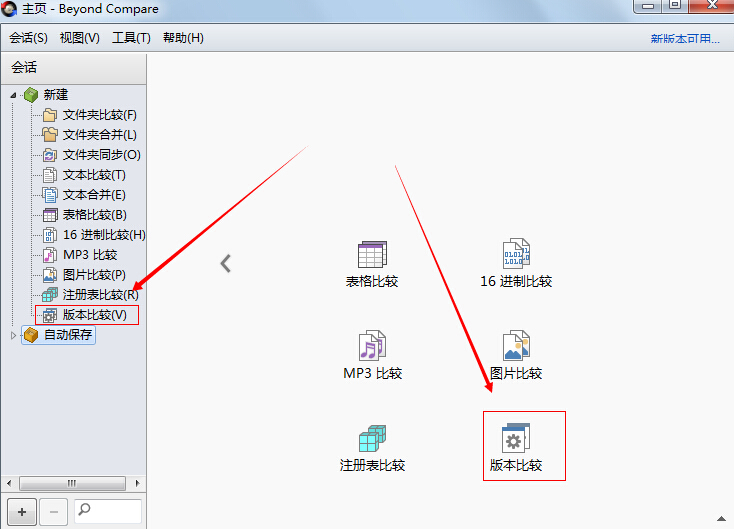Select 文件夹合并(L) tree item
The image size is (734, 529).
[x=100, y=135]
